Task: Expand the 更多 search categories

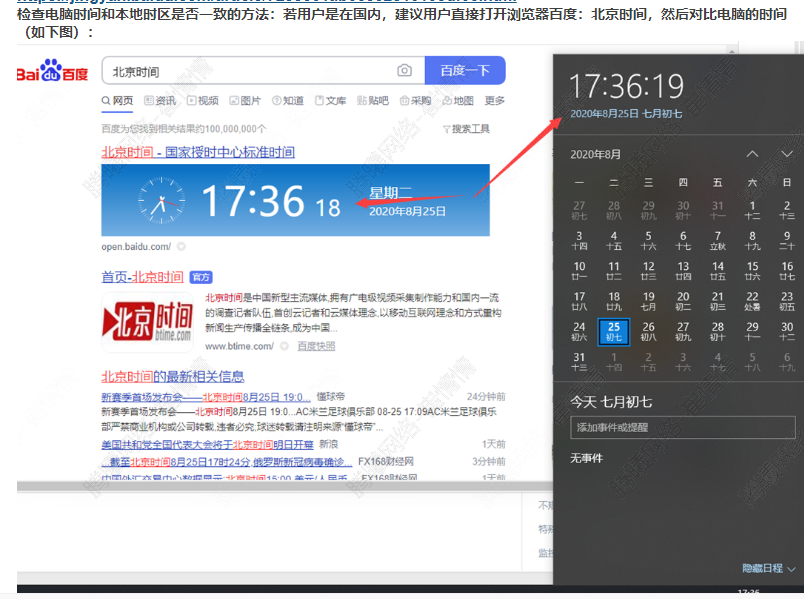Action: pos(494,101)
